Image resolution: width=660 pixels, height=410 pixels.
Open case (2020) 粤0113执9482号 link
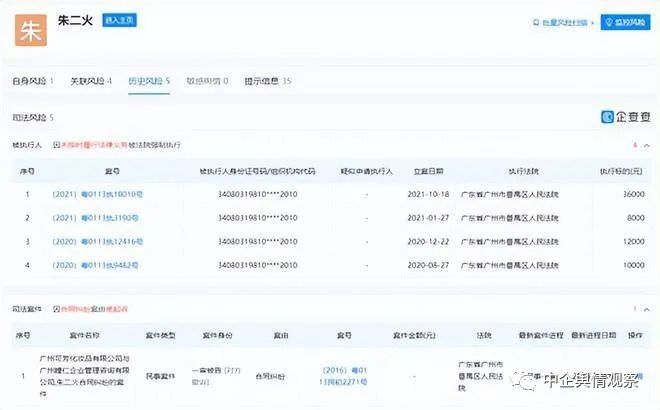point(95,265)
